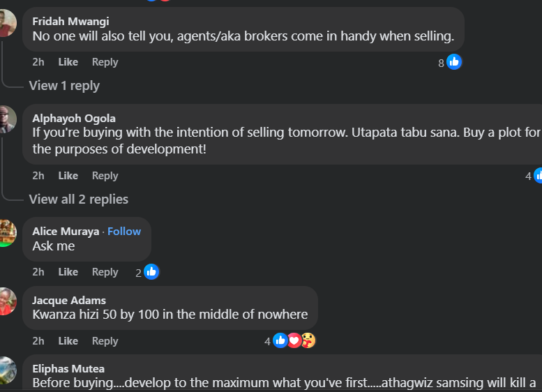This screenshot has height=392, width=542.
Task: Expand "View all 2 replies" thread
Action: pos(78,199)
